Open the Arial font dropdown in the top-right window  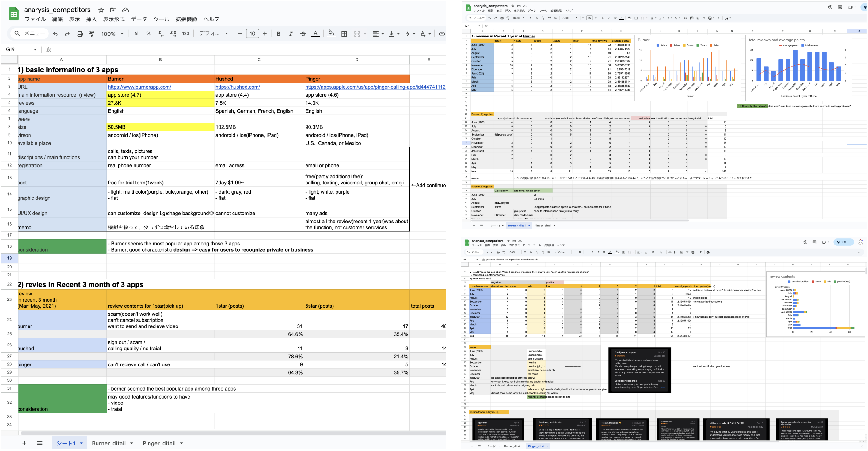click(x=570, y=18)
